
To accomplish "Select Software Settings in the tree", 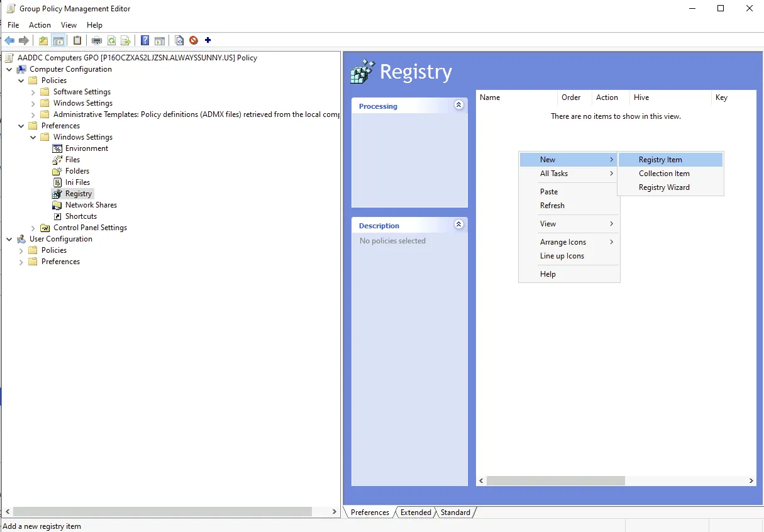I will pyautogui.click(x=82, y=92).
